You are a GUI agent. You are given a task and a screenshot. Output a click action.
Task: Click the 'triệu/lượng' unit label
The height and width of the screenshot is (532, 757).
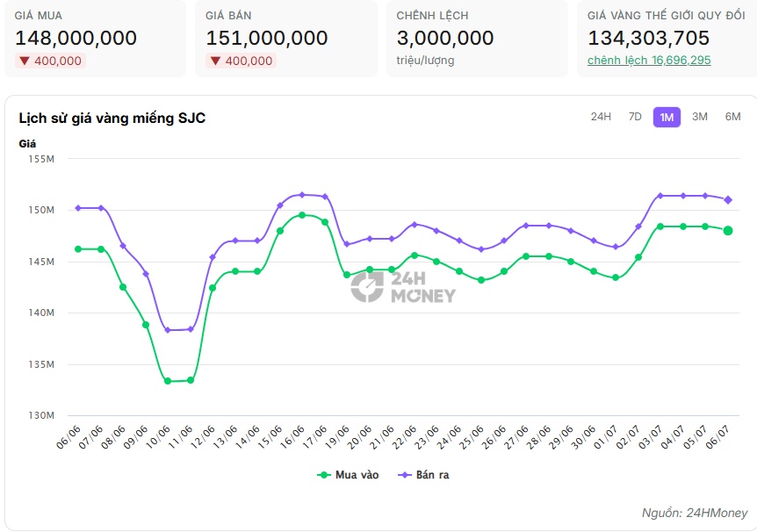(425, 61)
